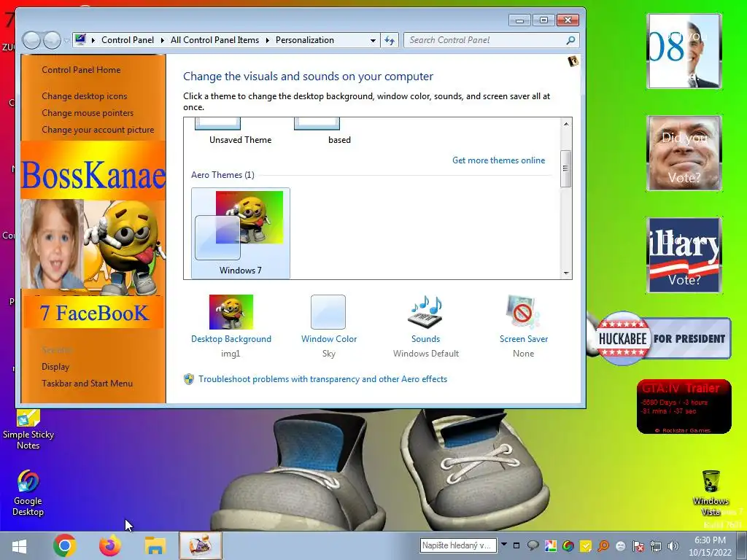Open the Windows Start button
The image size is (747, 560).
tap(19, 545)
